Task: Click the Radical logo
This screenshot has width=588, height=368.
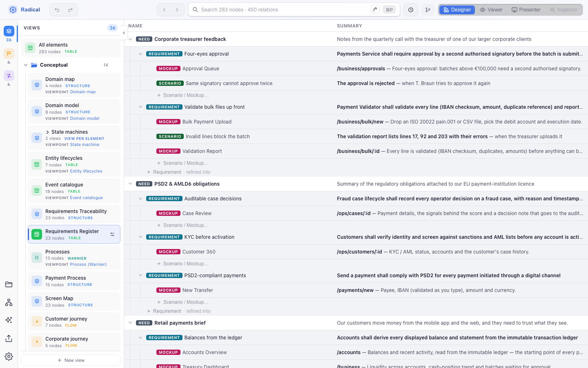Action: point(13,10)
